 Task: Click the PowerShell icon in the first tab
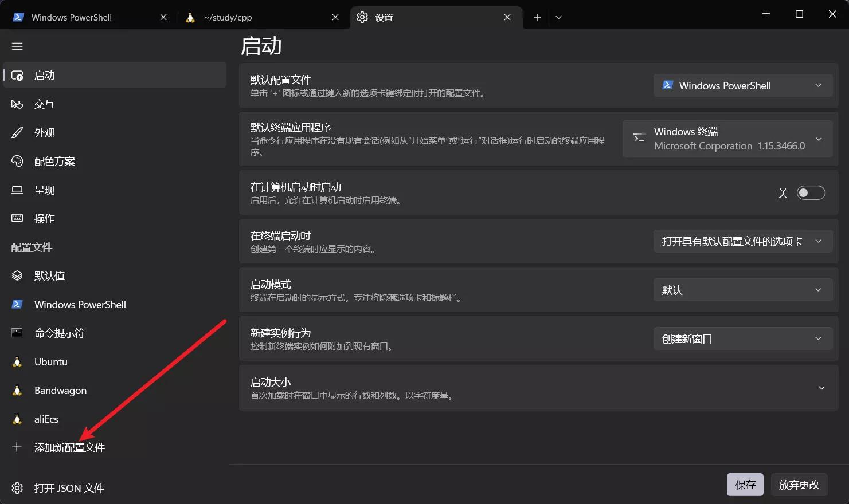[18, 17]
